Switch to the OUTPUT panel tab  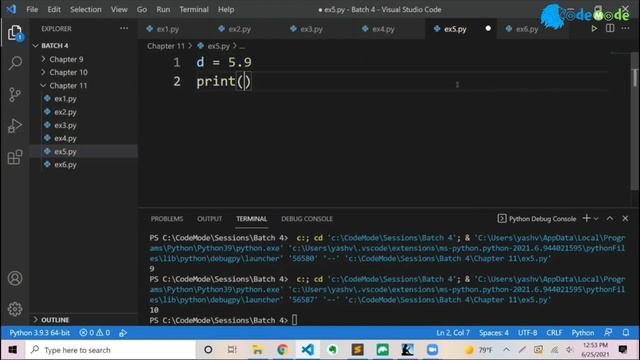209,219
